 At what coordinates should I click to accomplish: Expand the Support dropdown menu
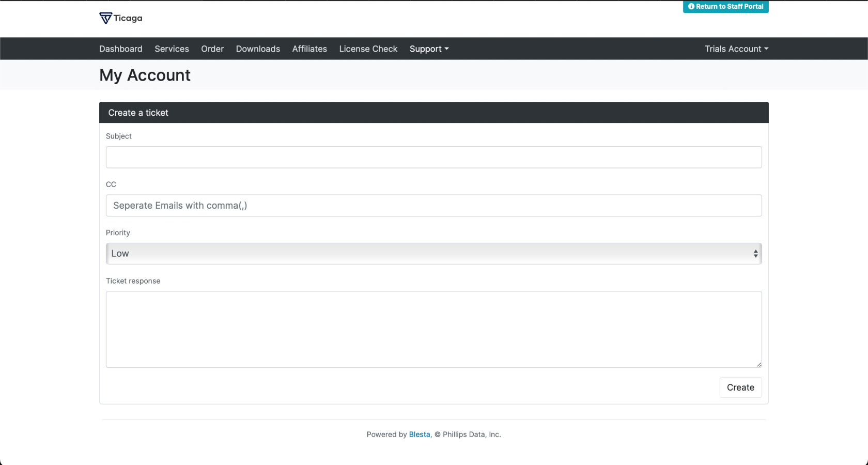[429, 49]
